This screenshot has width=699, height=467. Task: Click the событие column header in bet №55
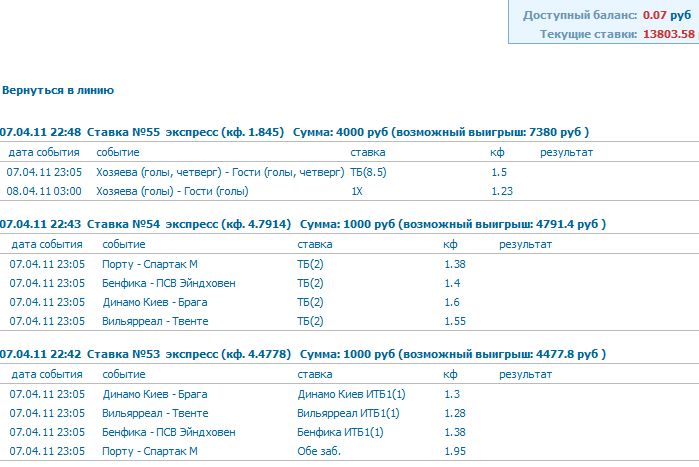point(118,152)
